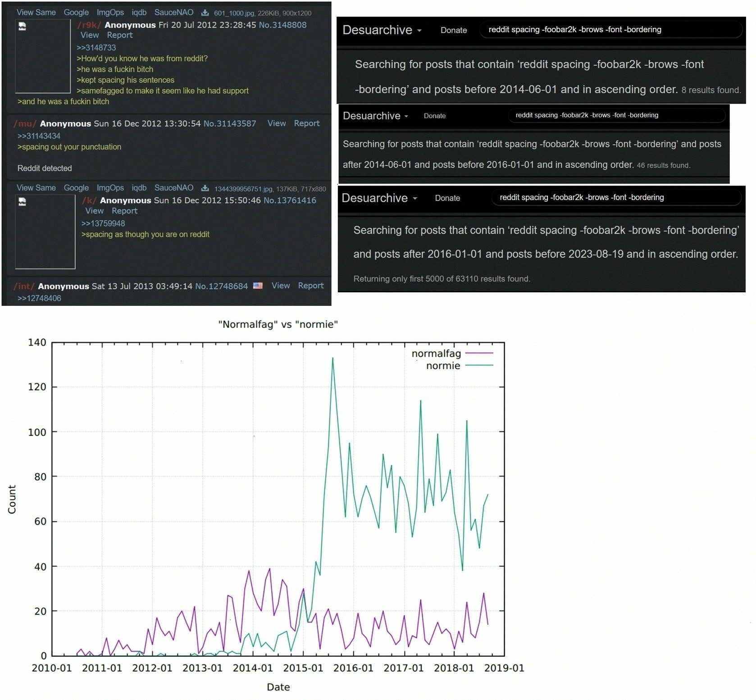Click Donate in the 63110 results panel
The image size is (756, 700).
point(447,198)
